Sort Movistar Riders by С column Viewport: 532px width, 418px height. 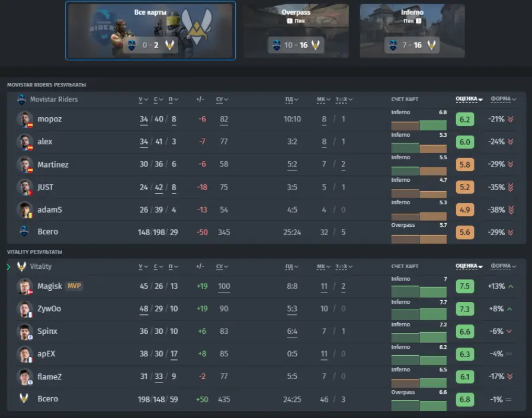[158, 99]
